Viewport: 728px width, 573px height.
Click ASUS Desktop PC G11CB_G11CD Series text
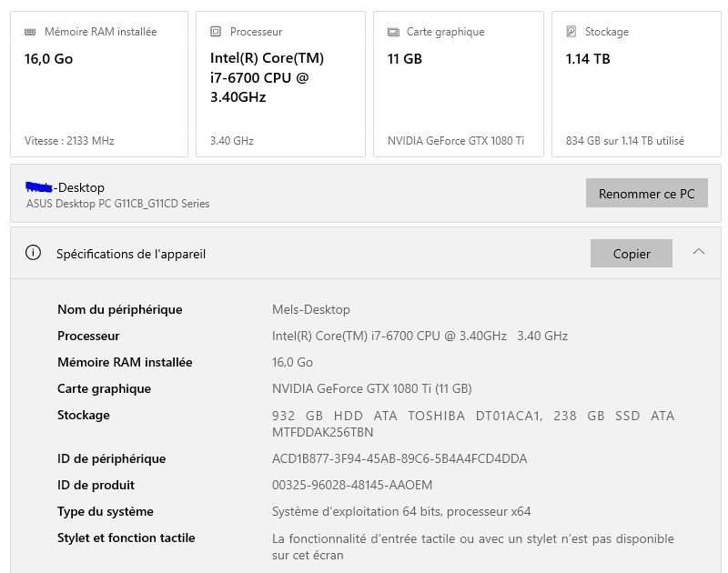point(118,204)
